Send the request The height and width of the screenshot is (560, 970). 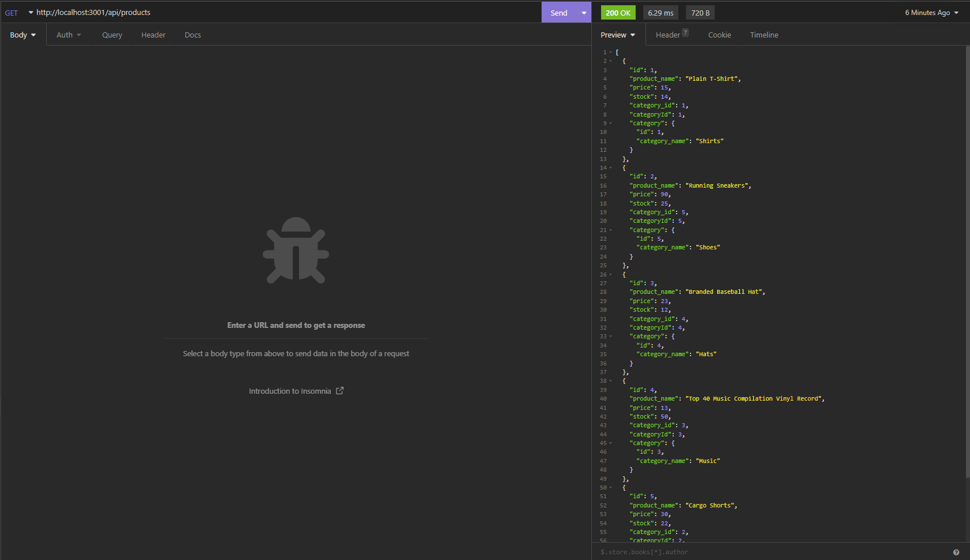pyautogui.click(x=559, y=13)
